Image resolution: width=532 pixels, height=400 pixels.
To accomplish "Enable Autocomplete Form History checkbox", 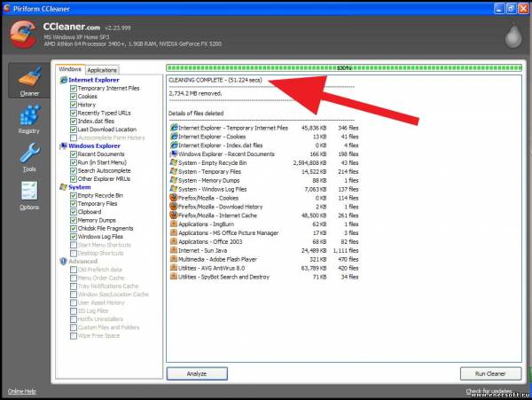I will click(74, 137).
